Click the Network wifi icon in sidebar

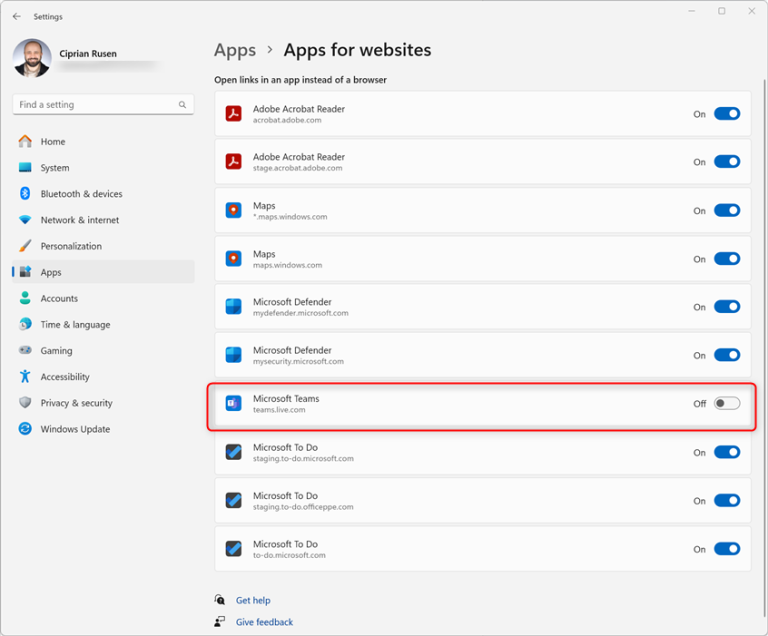(x=25, y=220)
